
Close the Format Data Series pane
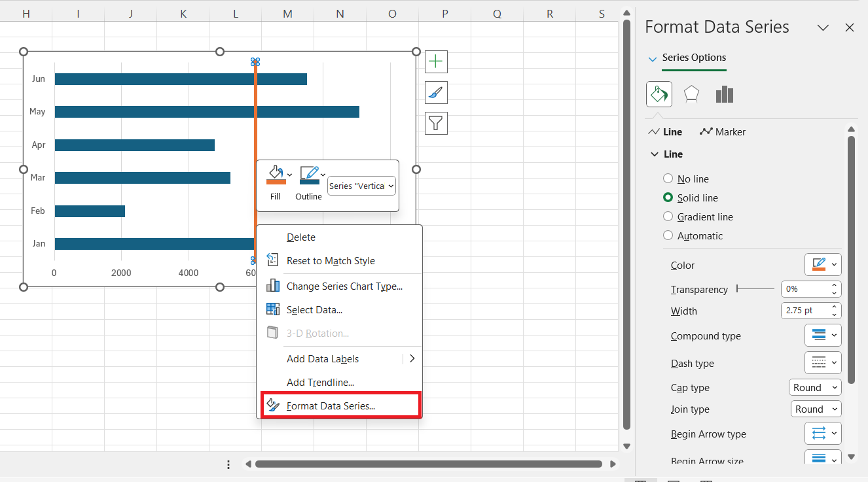click(850, 27)
